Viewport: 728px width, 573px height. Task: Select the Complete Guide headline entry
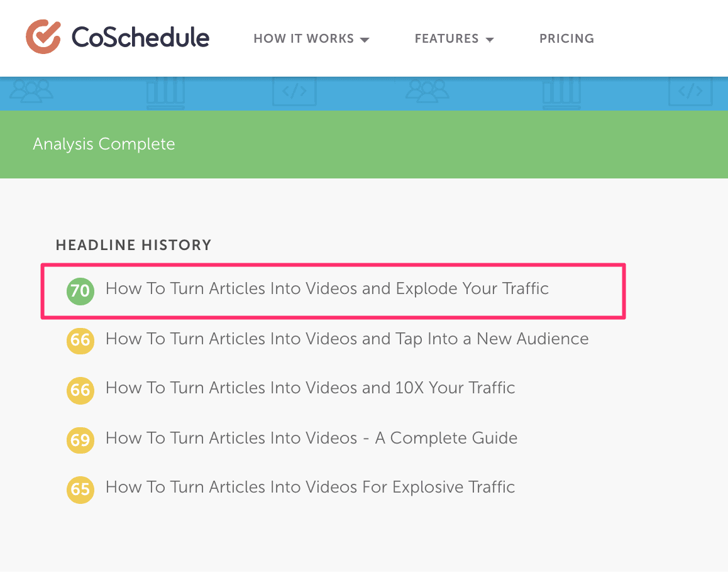click(x=311, y=439)
